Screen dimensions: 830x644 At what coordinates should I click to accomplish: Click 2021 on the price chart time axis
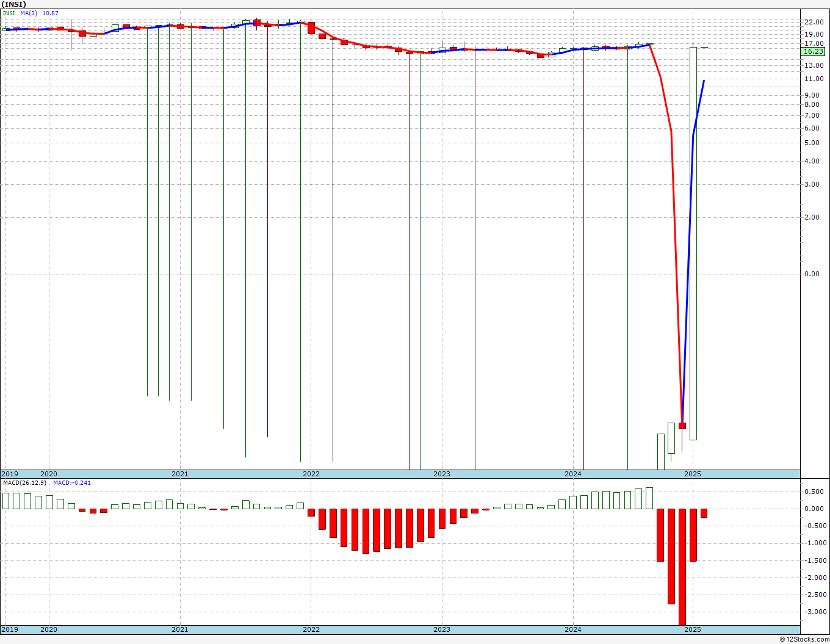click(180, 474)
